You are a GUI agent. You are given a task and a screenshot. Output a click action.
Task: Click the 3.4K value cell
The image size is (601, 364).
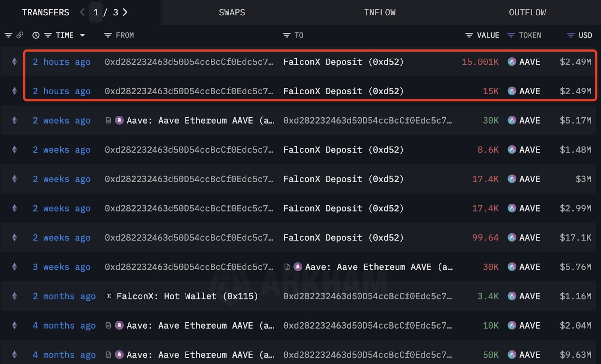(x=488, y=296)
